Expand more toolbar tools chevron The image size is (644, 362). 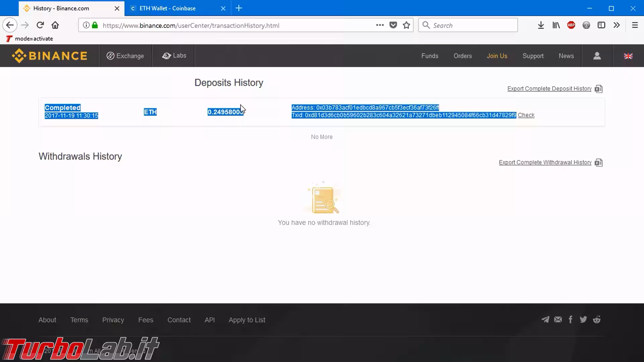click(x=616, y=25)
